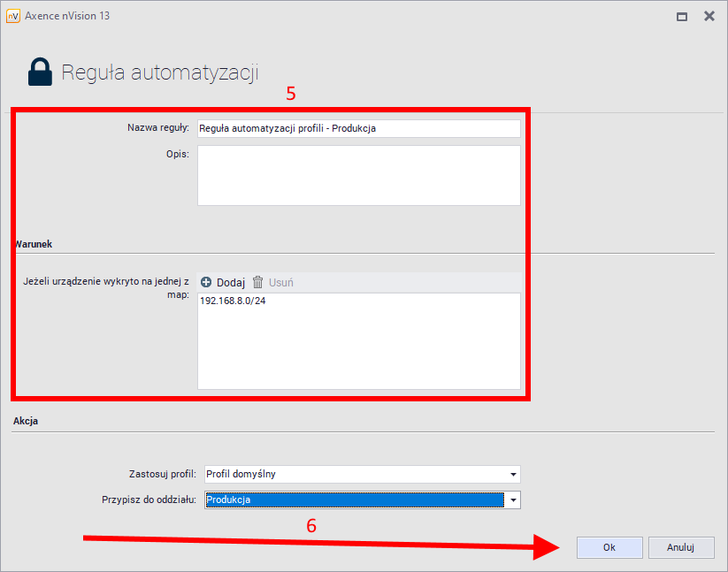Click the Axence nVision 13 window icon
728x572 pixels.
(x=13, y=15)
